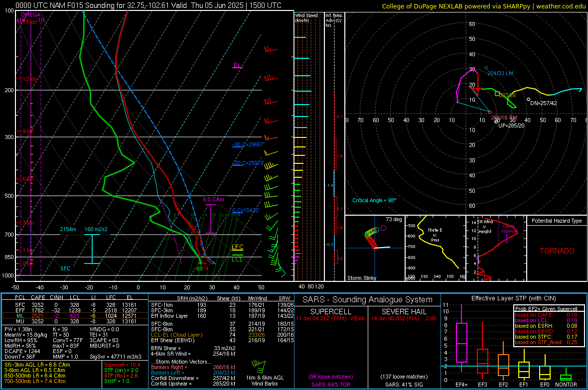This screenshot has width=588, height=390.
Task: Click the "0 C=15432'" freezing level label
Action: pos(246,210)
